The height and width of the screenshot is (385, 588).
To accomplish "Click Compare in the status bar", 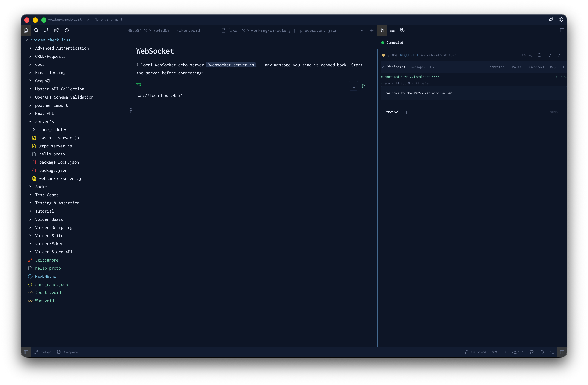I will pos(67,352).
